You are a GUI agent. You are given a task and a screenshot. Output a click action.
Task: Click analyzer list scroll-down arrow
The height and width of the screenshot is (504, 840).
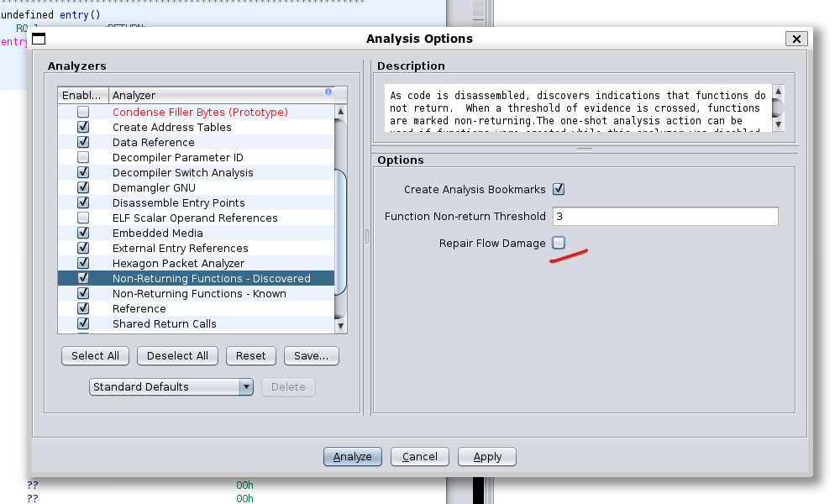click(341, 326)
